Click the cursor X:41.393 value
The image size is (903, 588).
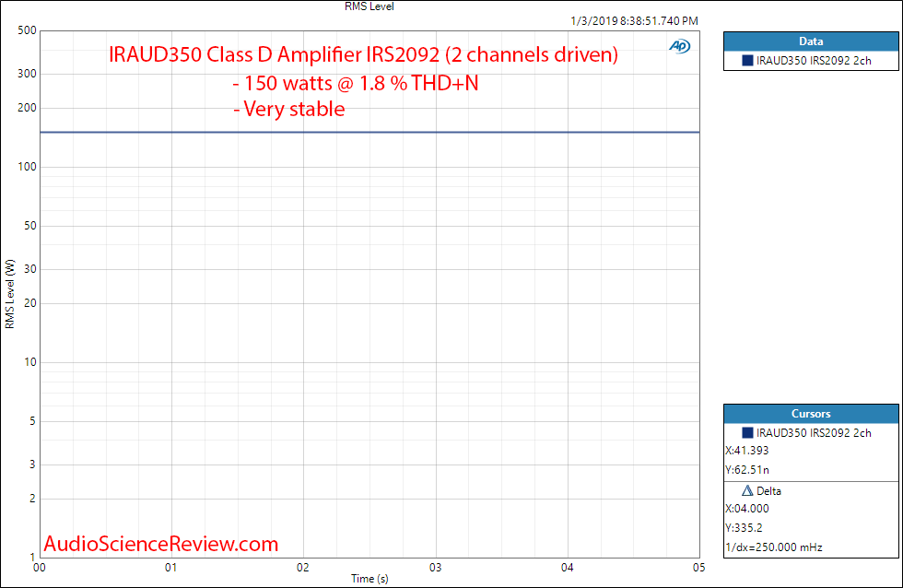(747, 451)
